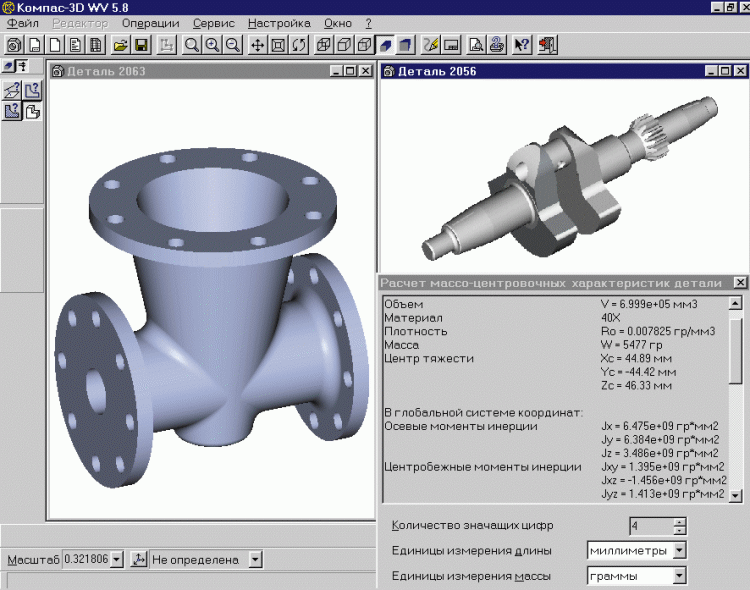The width and height of the screenshot is (750, 590).
Task: Open the mass-centering calculation tool icon
Action: 12,111
